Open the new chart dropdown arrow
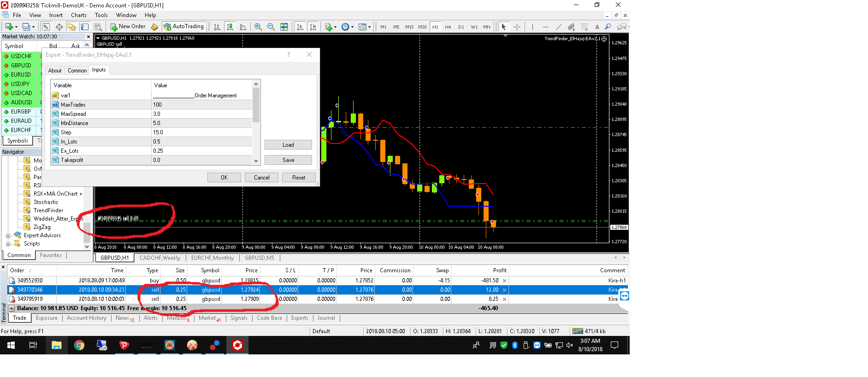The width and height of the screenshot is (868, 377). (16, 27)
